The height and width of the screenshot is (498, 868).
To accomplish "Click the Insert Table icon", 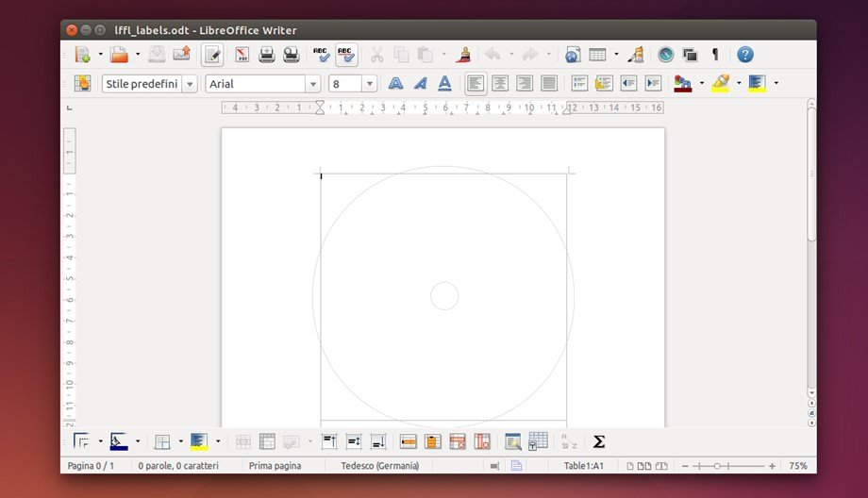I will click(597, 55).
